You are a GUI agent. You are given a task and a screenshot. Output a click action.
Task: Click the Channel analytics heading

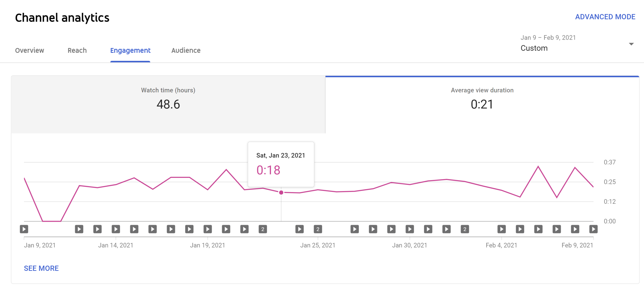(62, 18)
